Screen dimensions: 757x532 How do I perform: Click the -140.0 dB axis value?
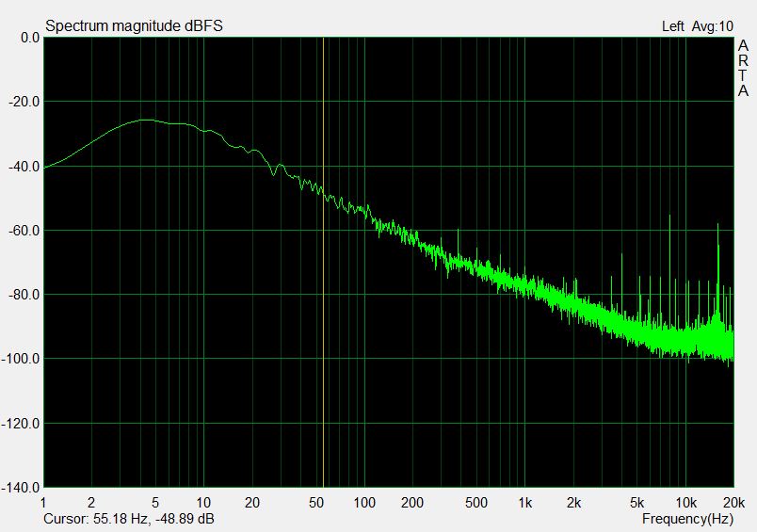point(21,488)
